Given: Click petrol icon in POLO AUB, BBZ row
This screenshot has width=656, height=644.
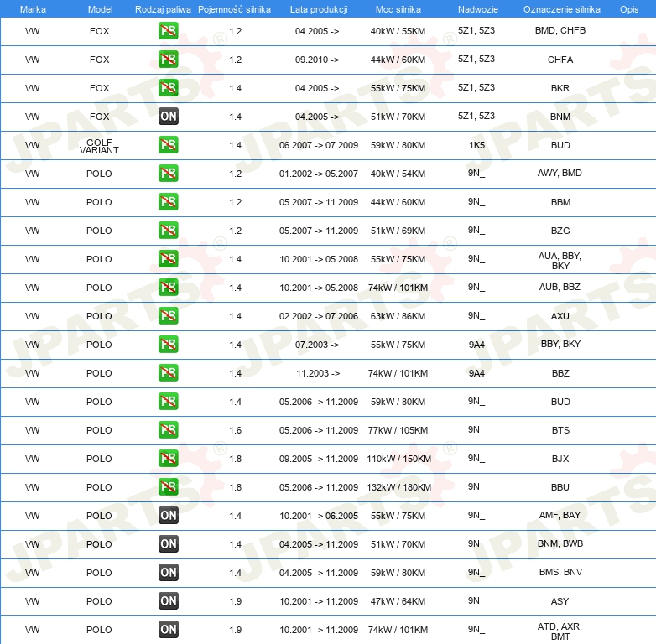Looking at the screenshot, I should (x=168, y=288).
